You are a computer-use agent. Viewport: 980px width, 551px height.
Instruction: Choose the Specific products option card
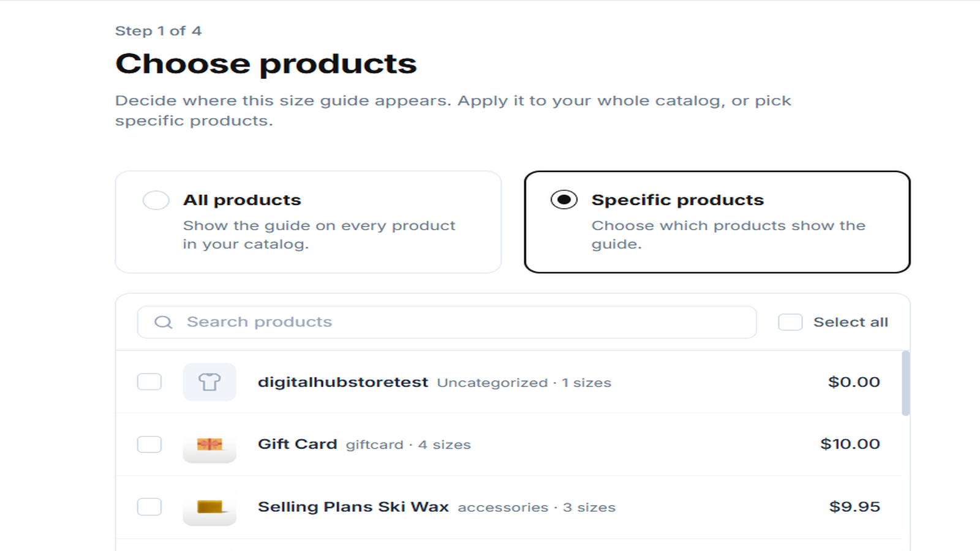click(x=717, y=222)
